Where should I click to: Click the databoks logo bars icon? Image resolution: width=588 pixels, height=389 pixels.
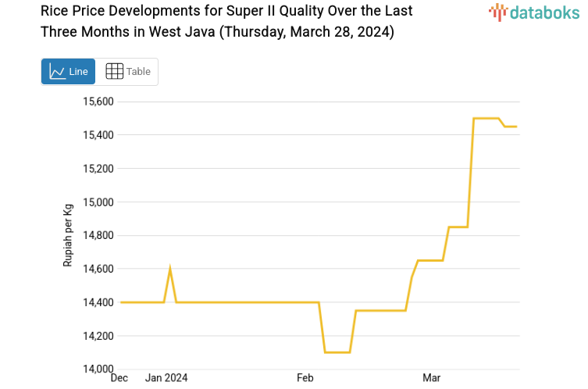tap(497, 12)
